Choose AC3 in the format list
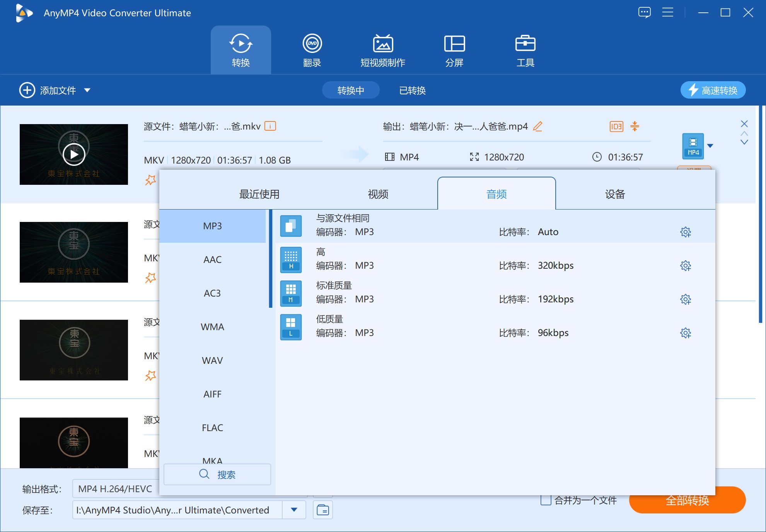Viewport: 766px width, 532px height. [212, 293]
